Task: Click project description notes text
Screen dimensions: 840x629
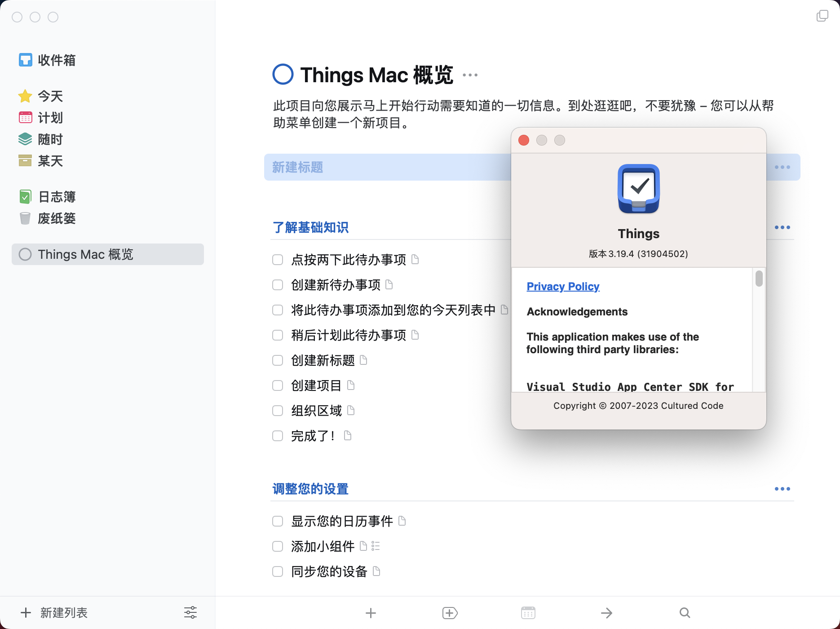Action: (523, 114)
